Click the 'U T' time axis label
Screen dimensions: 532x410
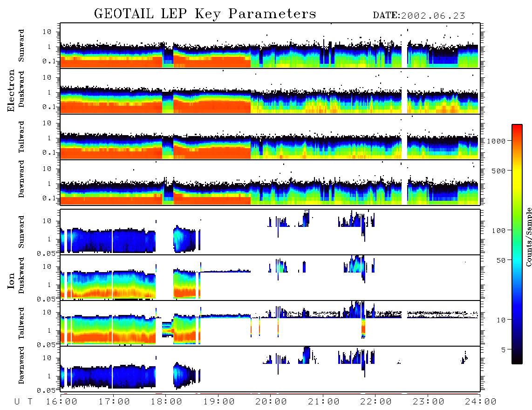[x=24, y=402]
